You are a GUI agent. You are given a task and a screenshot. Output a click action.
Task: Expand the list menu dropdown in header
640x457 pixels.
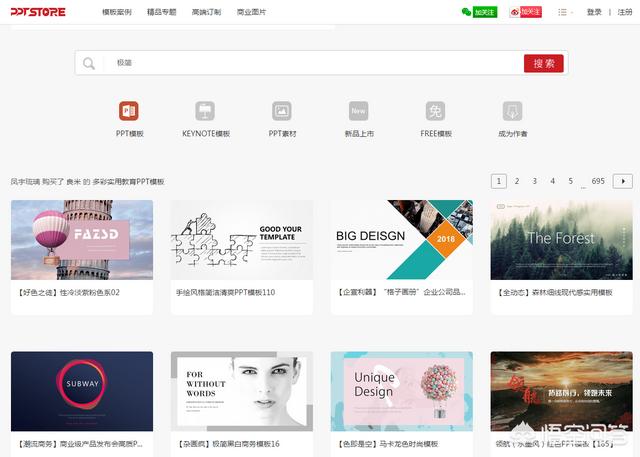[566, 12]
